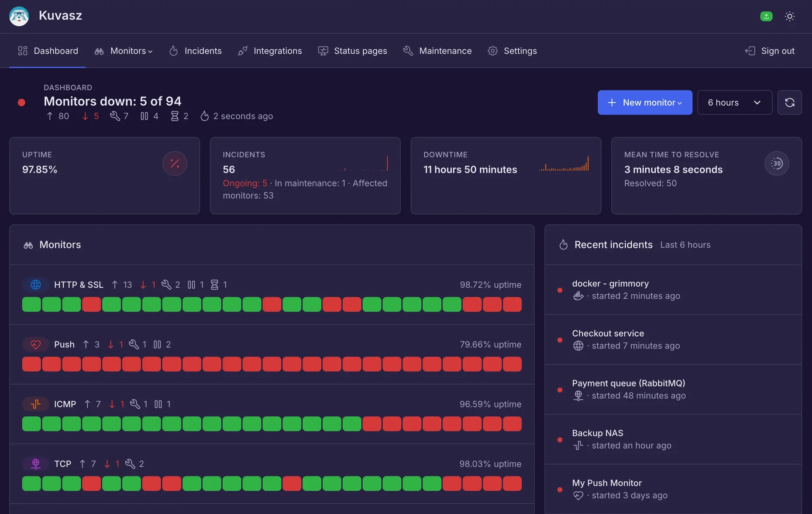Image resolution: width=812 pixels, height=514 pixels.
Task: Click the incidents sparkline chart
Action: [363, 163]
